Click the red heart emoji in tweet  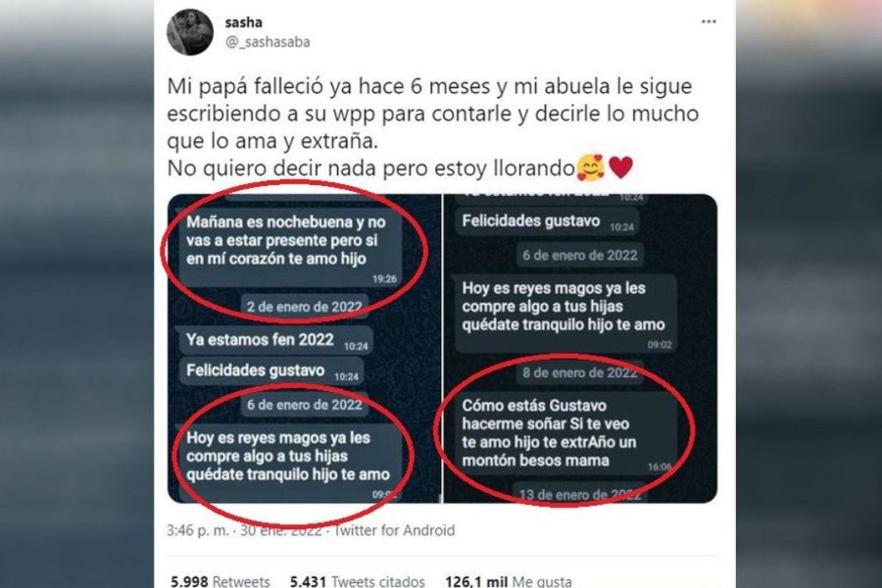point(621,168)
